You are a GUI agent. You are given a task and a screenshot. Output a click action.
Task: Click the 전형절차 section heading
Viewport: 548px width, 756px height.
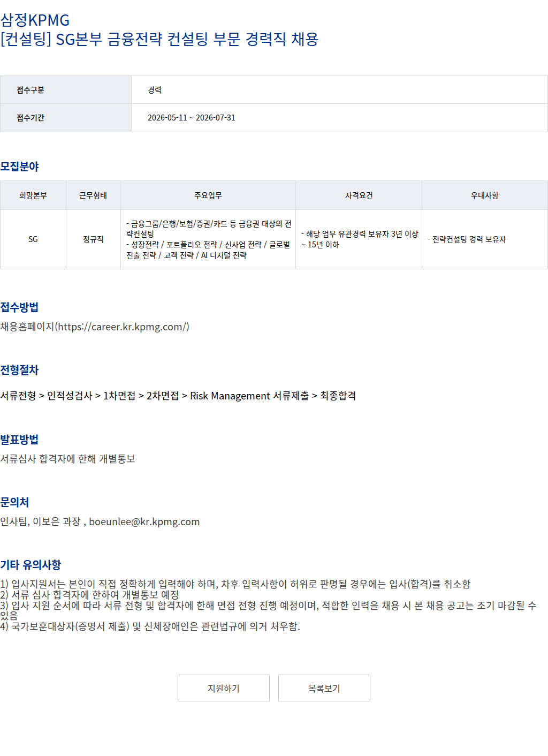click(x=20, y=370)
